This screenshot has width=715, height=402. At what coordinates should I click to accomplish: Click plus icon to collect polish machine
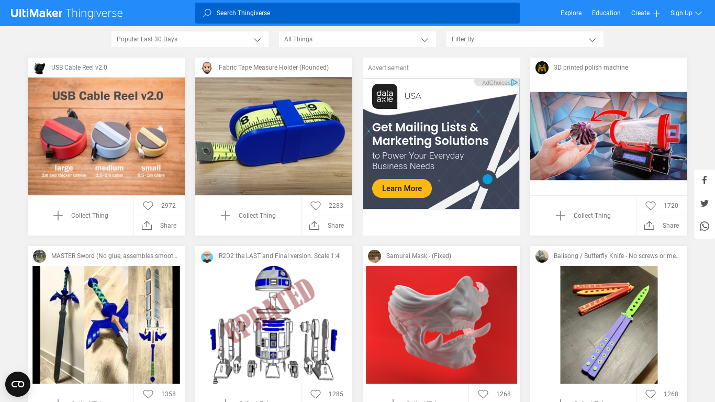(560, 216)
